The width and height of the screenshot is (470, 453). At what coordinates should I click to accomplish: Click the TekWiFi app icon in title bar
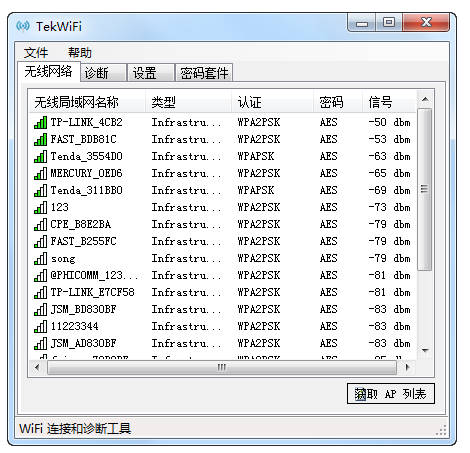[23, 26]
